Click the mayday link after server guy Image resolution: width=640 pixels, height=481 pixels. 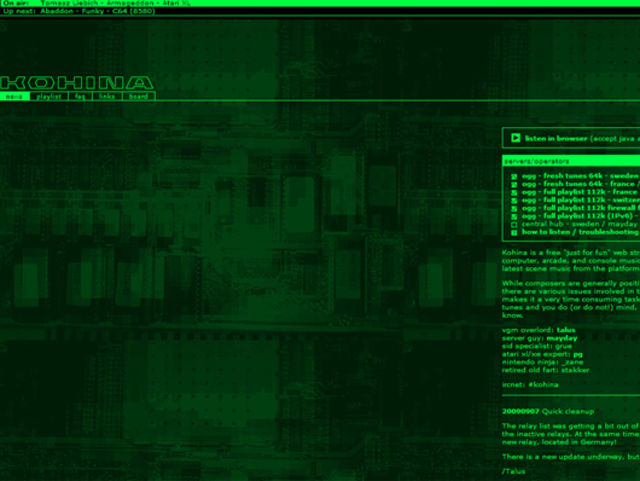562,338
